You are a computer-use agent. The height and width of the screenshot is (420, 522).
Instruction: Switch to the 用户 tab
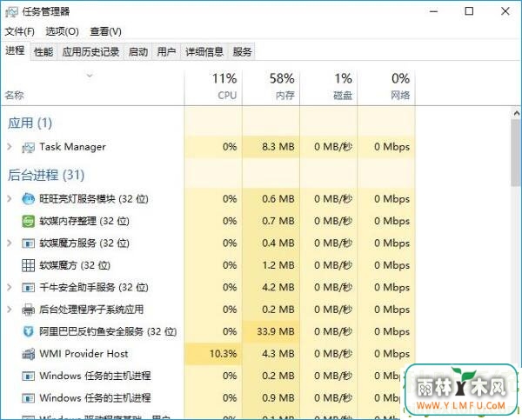(166, 52)
